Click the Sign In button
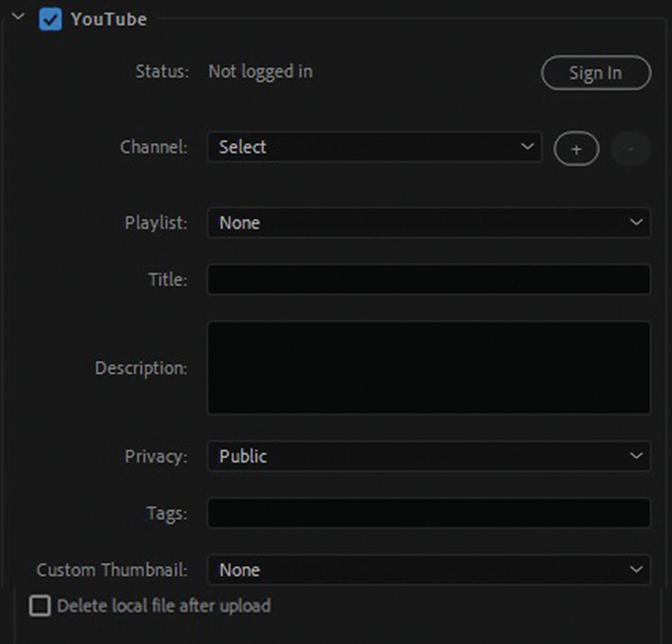The height and width of the screenshot is (644, 672). click(595, 73)
